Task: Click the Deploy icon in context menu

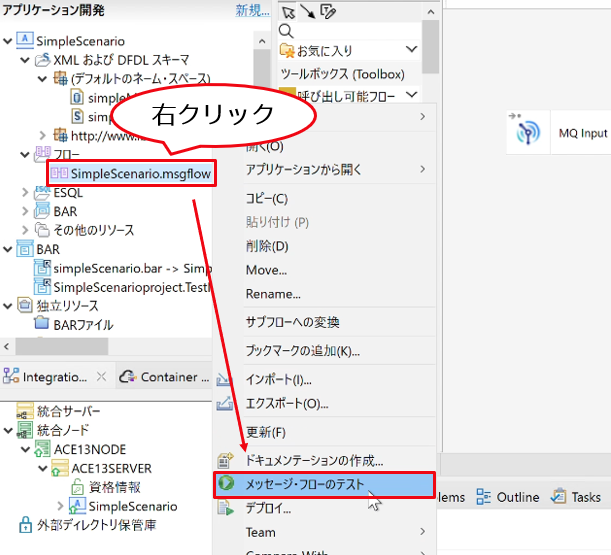Action: tap(226, 508)
